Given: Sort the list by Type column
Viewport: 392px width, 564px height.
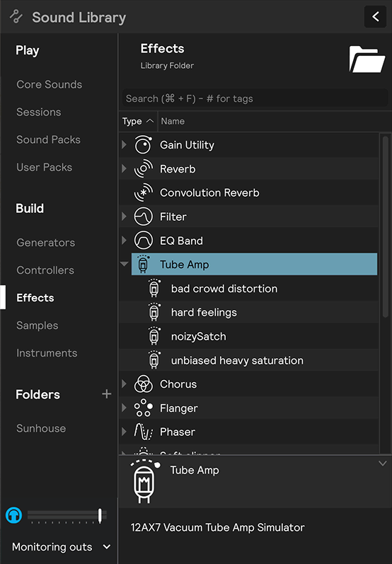Looking at the screenshot, I should pos(138,121).
